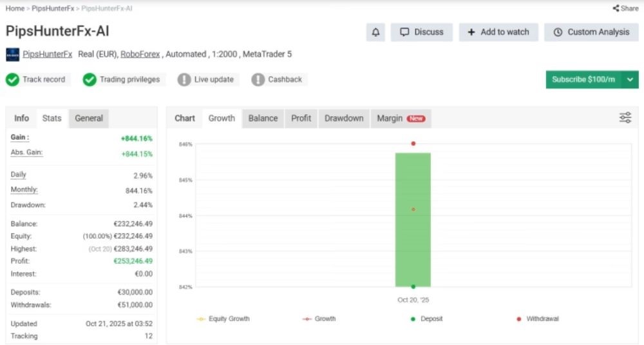Switch to the Drawdown chart tab
Screen dimensions: 644x345
click(x=344, y=119)
